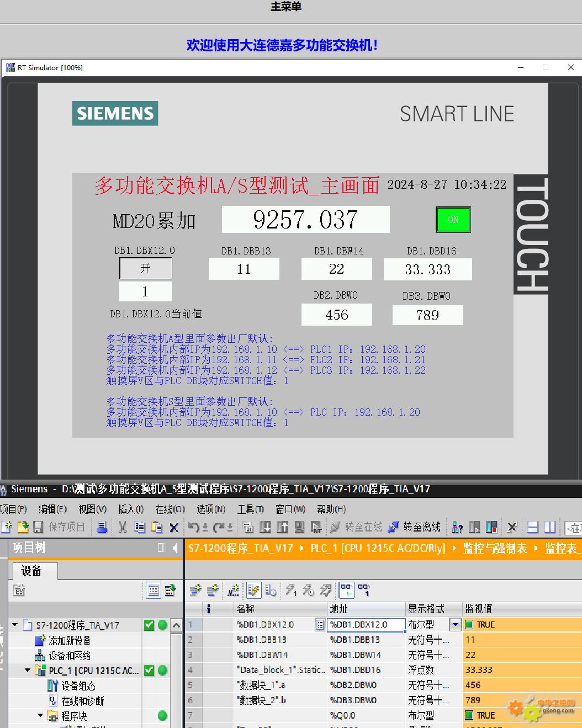Click the show overview icon in project tree
Viewport: 582px width, 728px height.
pyautogui.click(x=154, y=591)
